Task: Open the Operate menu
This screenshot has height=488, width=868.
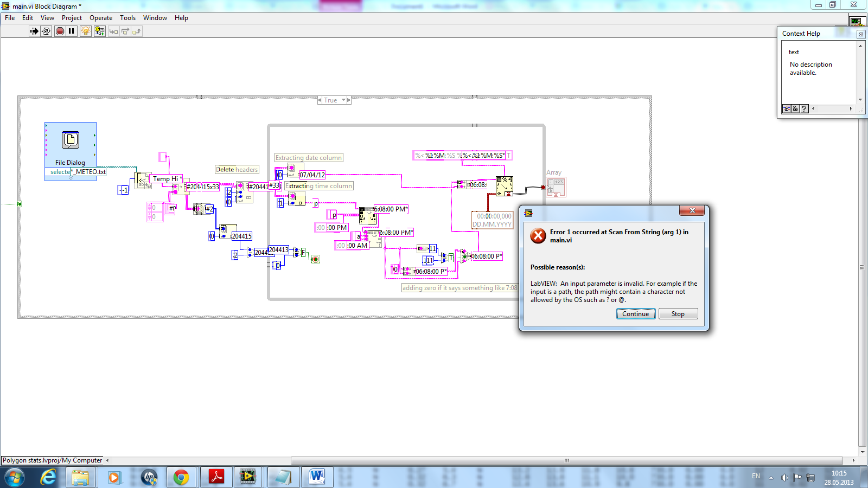Action: pyautogui.click(x=101, y=18)
